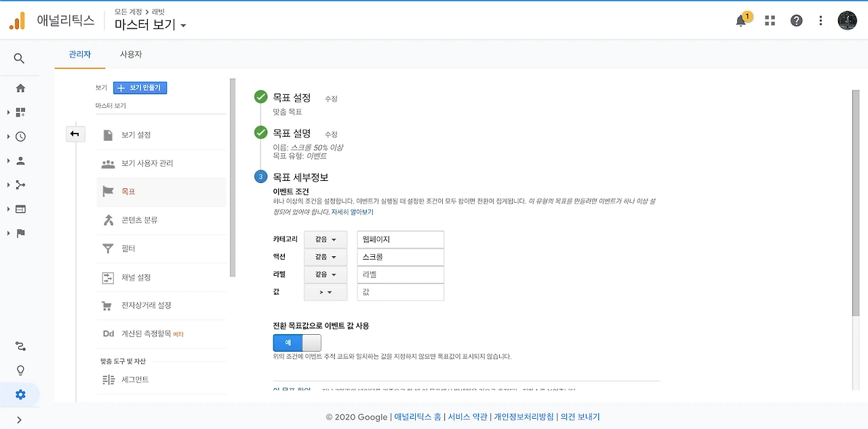This screenshot has width=868, height=429.
Task: Open Attribution icon in sidebar
Action: [20, 346]
